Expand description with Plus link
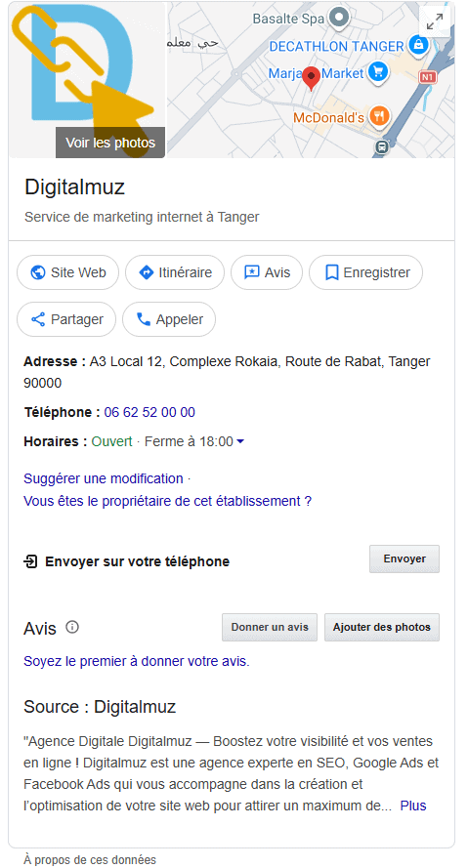468x868 pixels. (x=413, y=806)
